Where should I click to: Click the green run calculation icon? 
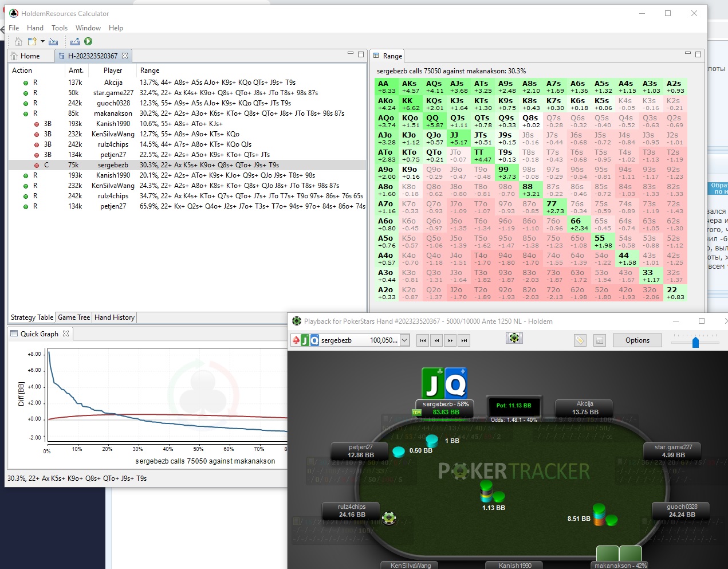point(88,41)
